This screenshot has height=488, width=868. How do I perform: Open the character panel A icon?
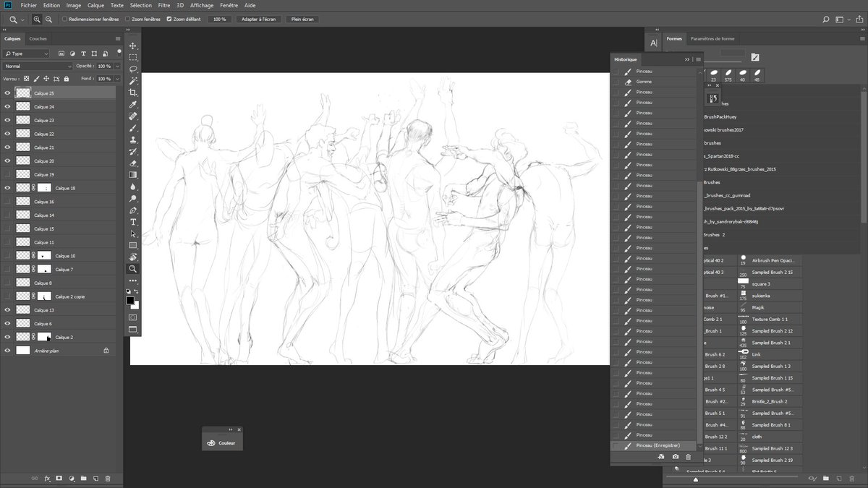[x=654, y=43]
